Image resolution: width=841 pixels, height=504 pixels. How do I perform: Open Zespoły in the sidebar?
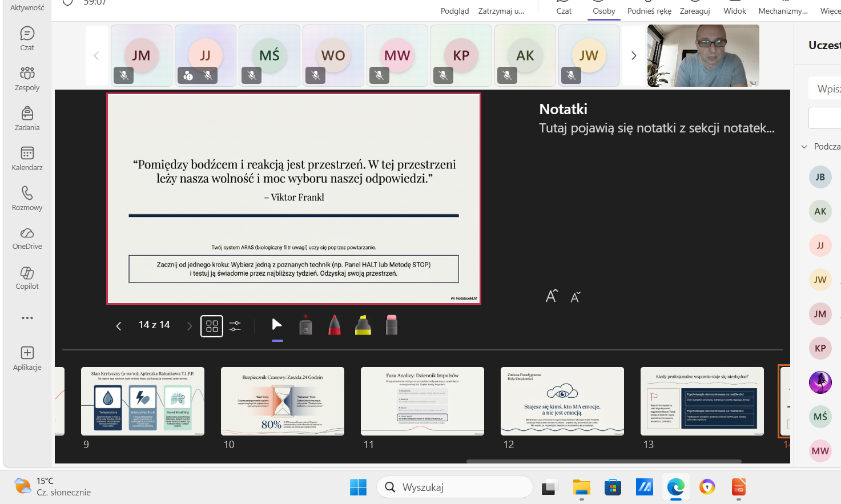click(27, 78)
